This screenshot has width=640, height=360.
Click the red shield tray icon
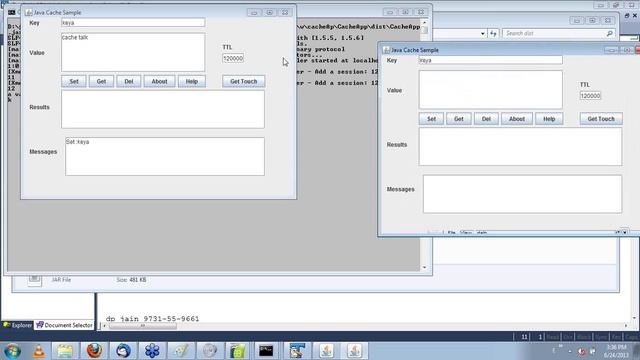582,351
